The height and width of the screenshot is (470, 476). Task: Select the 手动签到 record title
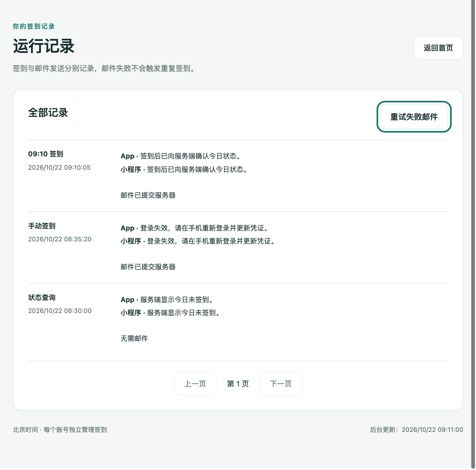pos(42,226)
